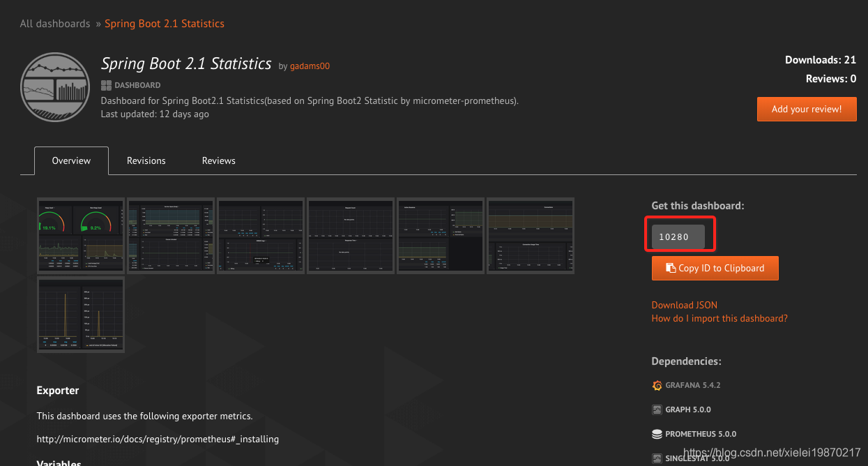Click the dashboard ID field showing 10280

[x=678, y=237]
